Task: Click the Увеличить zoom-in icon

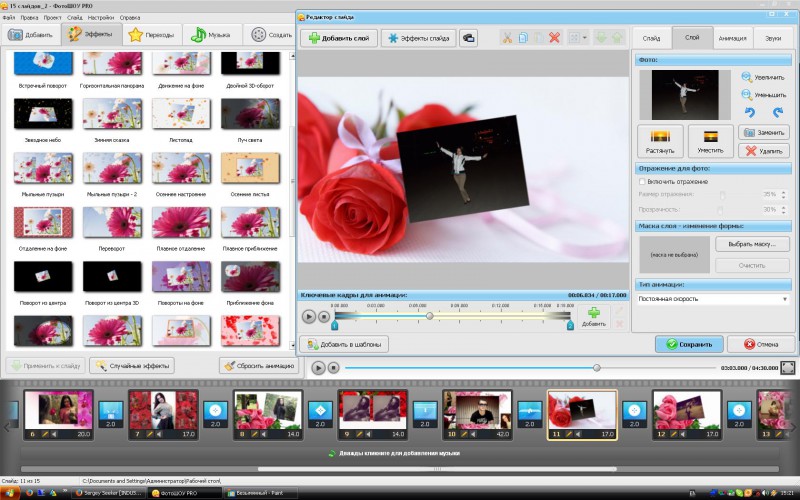Action: point(746,77)
